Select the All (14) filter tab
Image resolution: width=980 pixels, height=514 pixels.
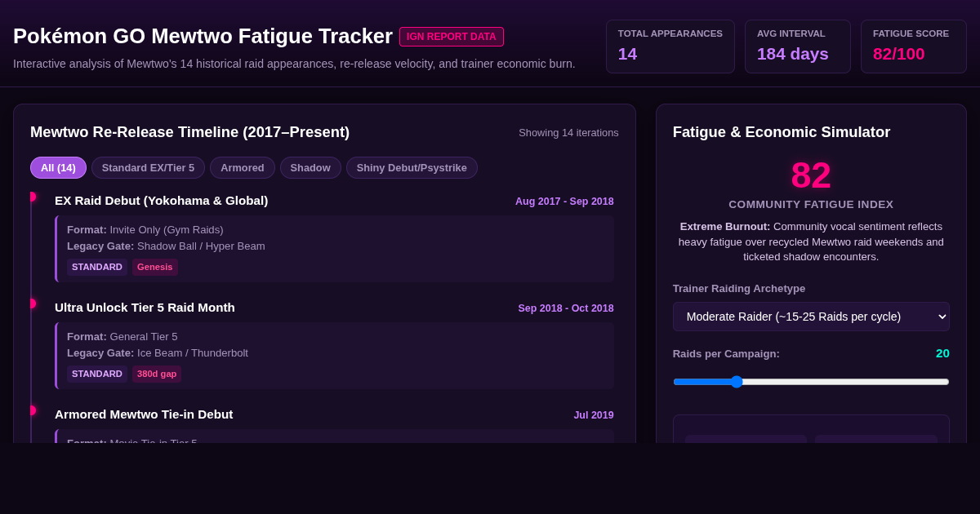pos(58,167)
